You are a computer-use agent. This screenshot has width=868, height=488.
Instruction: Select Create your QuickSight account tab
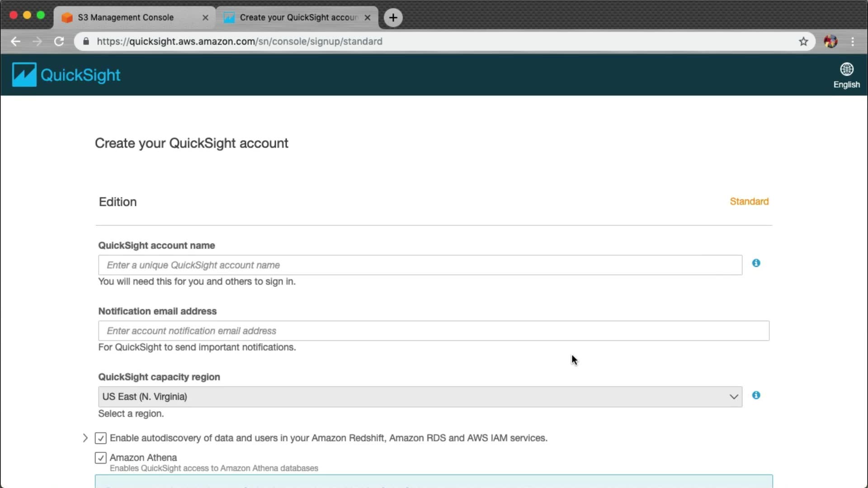298,18
